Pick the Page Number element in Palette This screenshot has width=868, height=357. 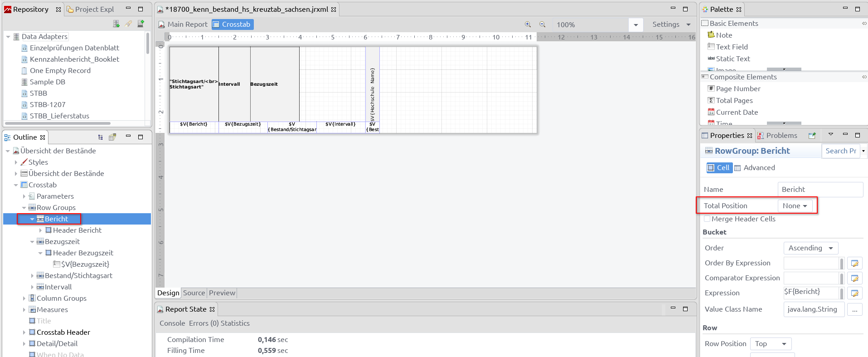tap(734, 88)
